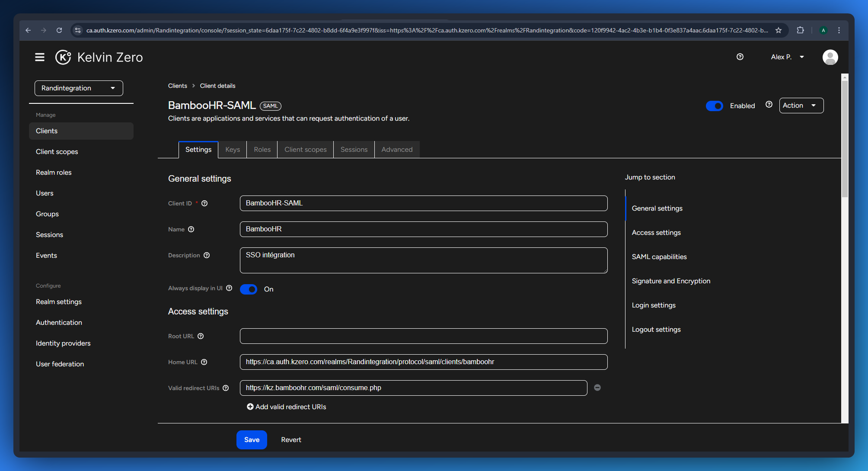Open the hamburger navigation menu

[x=40, y=57]
